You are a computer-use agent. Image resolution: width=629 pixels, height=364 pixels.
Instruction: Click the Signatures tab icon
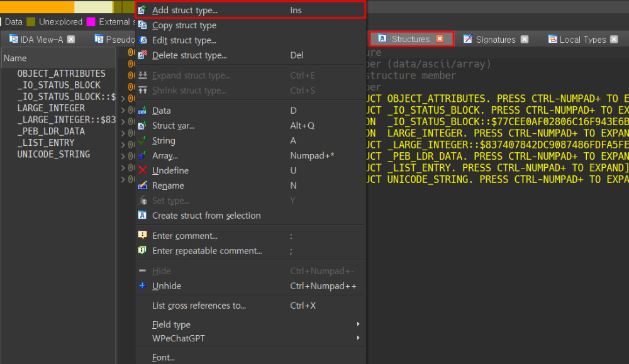tap(468, 39)
